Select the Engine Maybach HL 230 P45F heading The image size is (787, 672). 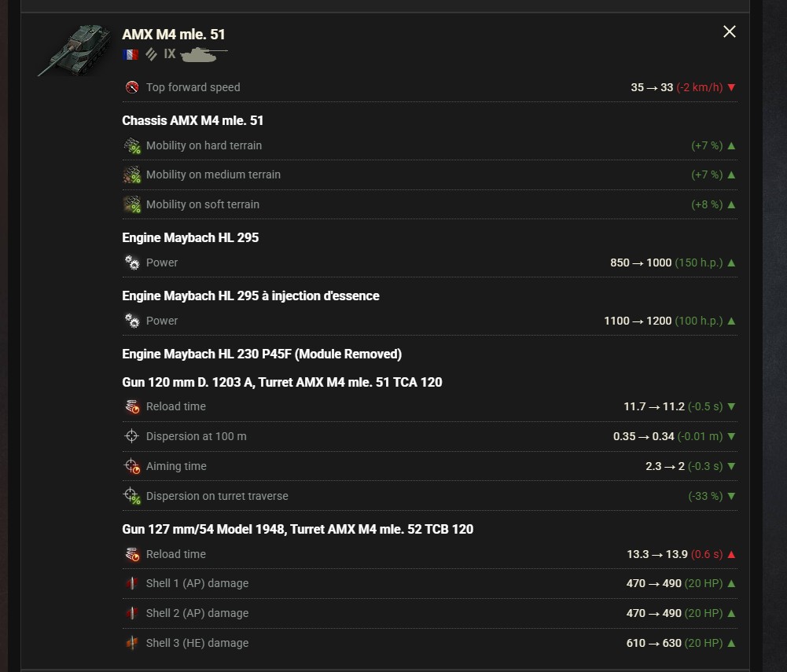(262, 354)
